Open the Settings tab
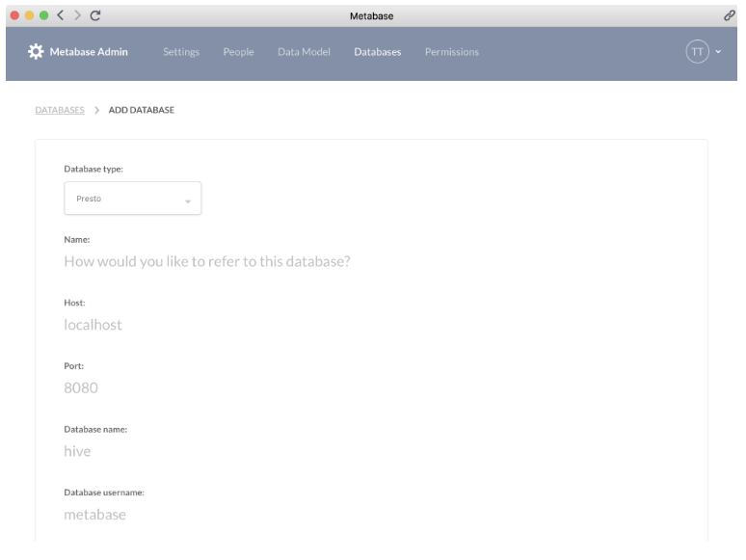 [x=181, y=51]
